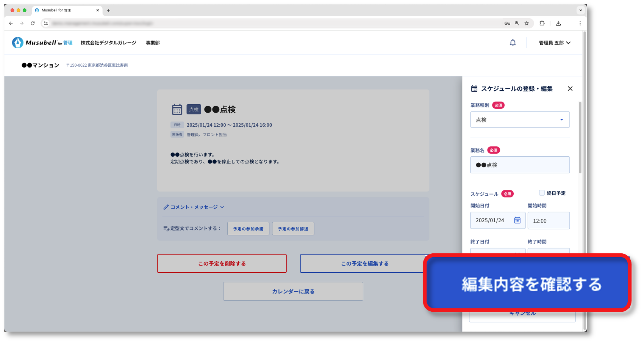Expand the コメント・メッセージ section
644x344 pixels.
point(194,207)
